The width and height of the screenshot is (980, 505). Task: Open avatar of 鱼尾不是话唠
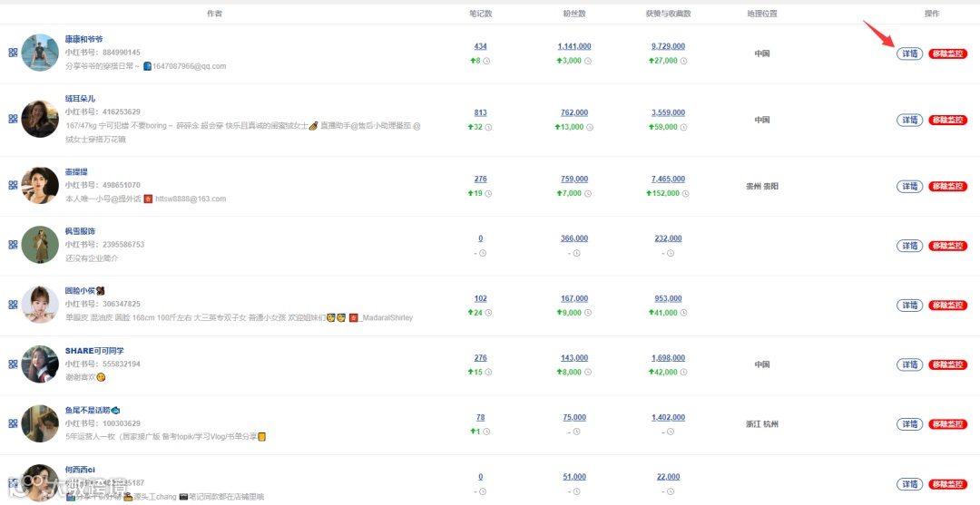pyautogui.click(x=40, y=423)
